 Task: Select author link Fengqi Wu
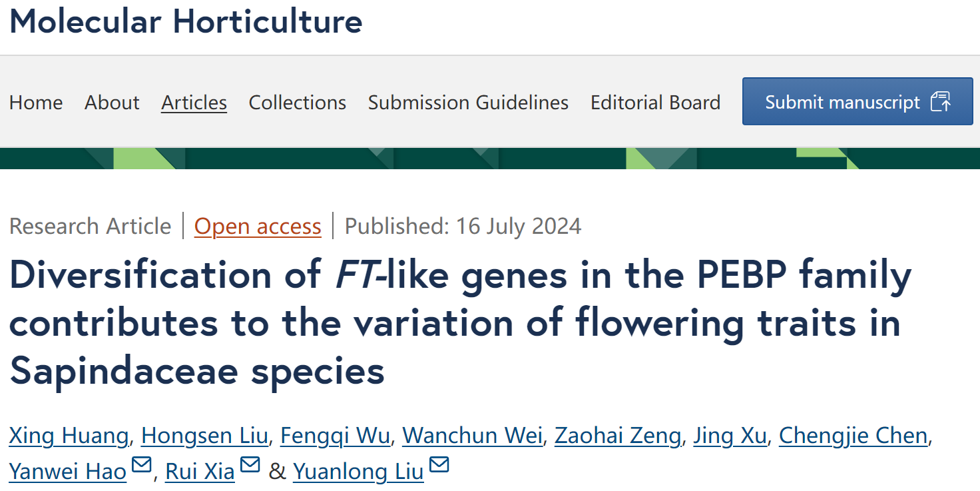pyautogui.click(x=335, y=436)
